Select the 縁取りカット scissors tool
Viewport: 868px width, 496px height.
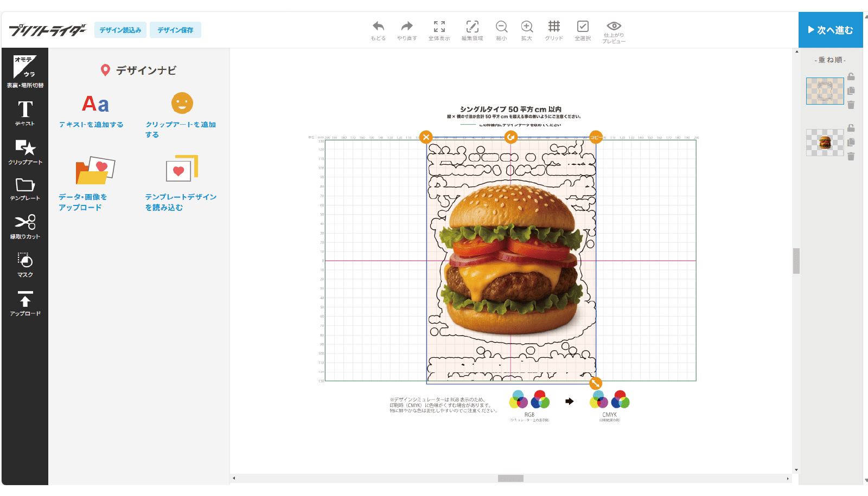tap(25, 226)
